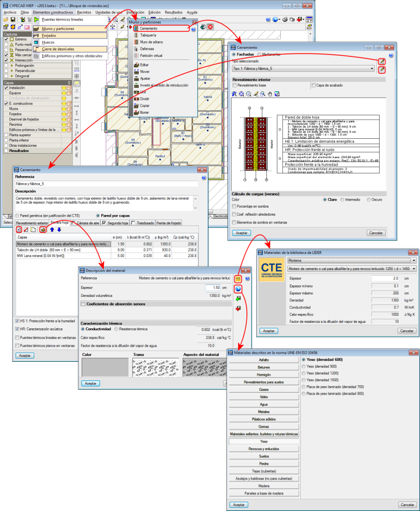Select the Intermedio color radio button
Viewport: 420px width, 511px height.
342,200
